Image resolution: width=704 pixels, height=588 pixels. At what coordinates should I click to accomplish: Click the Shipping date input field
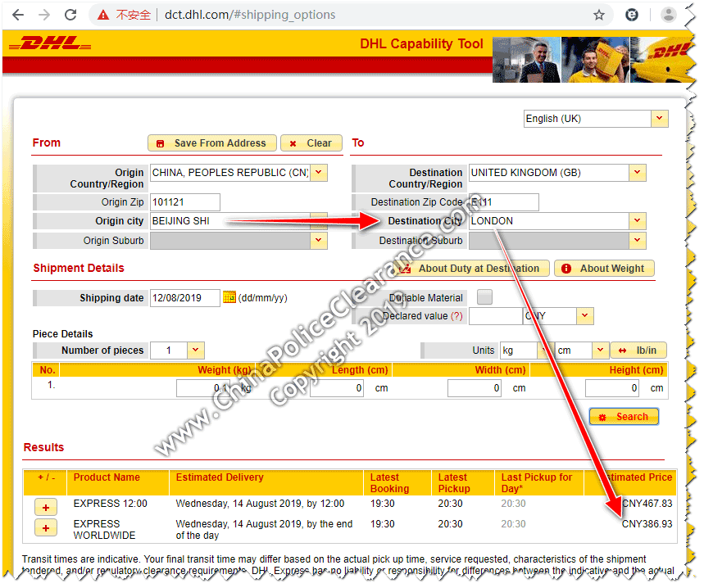(x=185, y=298)
